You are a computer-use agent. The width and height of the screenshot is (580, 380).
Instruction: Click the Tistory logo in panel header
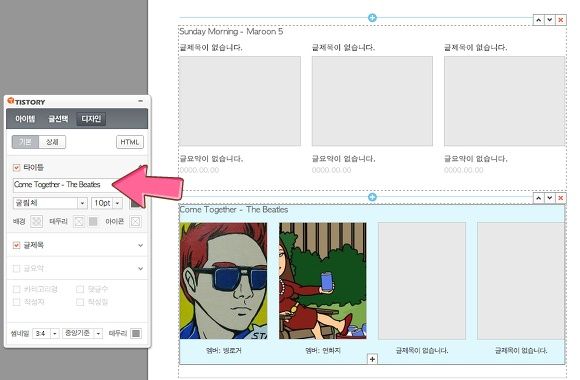pyautogui.click(x=26, y=101)
